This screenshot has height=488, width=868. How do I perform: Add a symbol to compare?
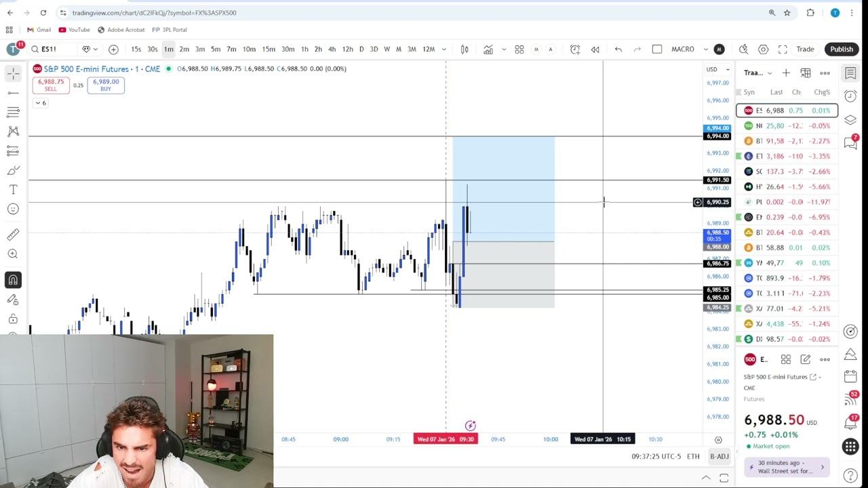point(113,49)
